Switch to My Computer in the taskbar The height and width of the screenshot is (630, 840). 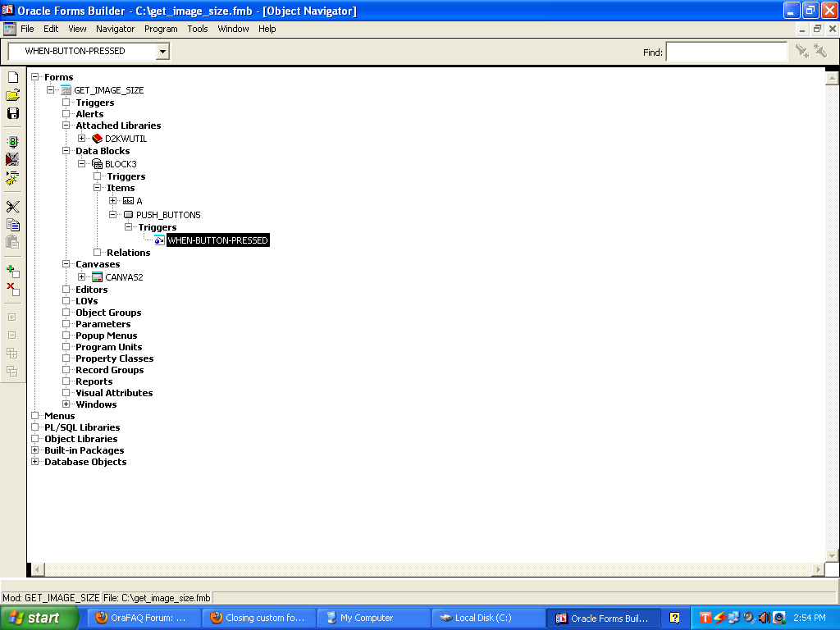(366, 618)
